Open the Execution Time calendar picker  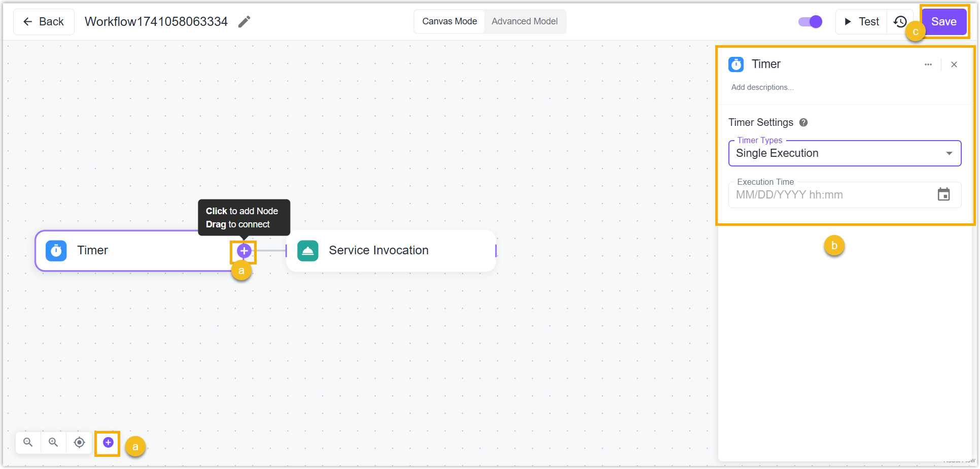click(x=943, y=194)
